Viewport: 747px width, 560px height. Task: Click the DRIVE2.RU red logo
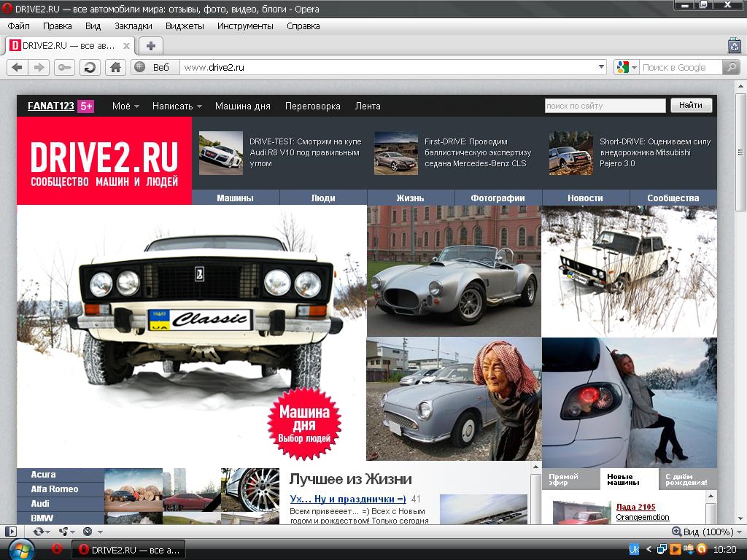coord(104,161)
